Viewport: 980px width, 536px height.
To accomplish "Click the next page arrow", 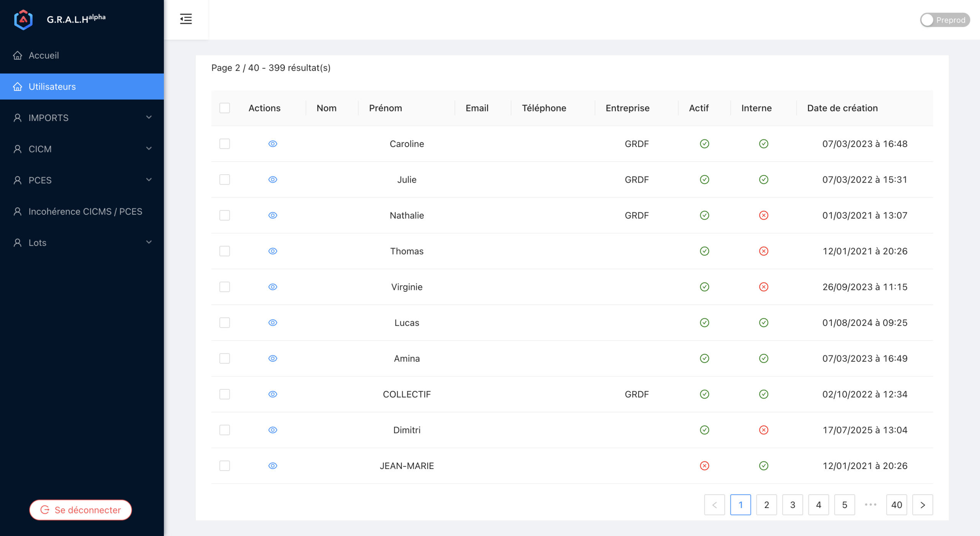I will tap(923, 505).
